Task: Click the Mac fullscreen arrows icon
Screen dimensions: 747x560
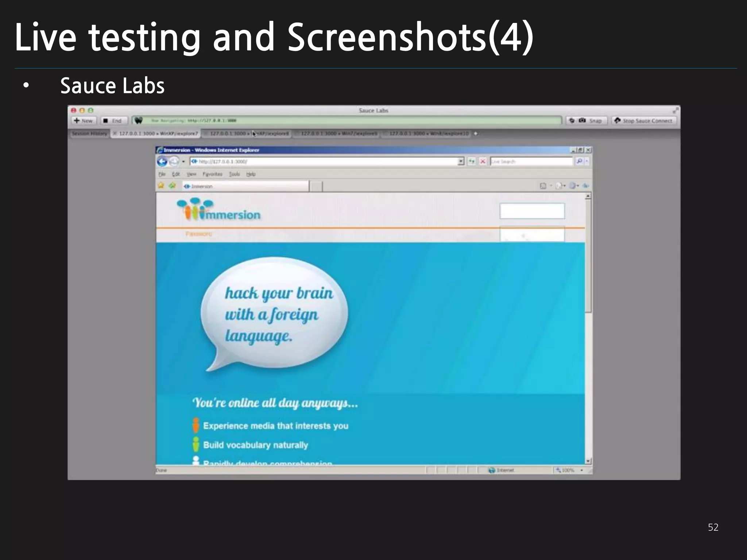Action: (x=676, y=110)
